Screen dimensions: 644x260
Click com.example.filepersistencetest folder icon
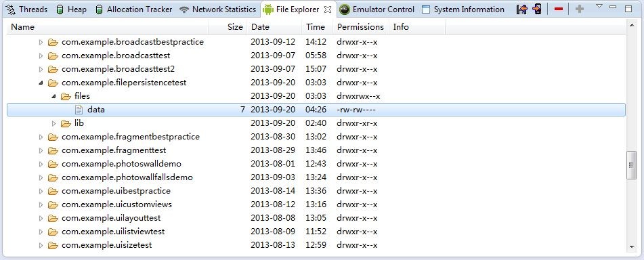tap(53, 83)
